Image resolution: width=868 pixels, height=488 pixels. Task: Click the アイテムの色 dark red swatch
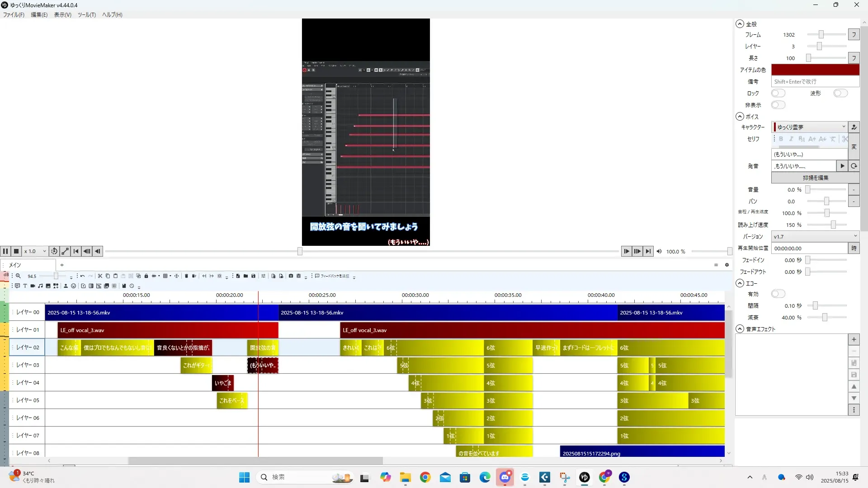(815, 70)
